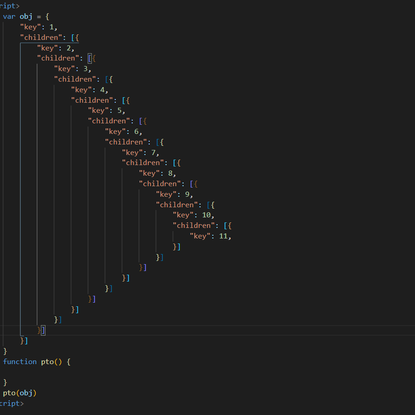Click the "key": 9, line

[x=175, y=194]
